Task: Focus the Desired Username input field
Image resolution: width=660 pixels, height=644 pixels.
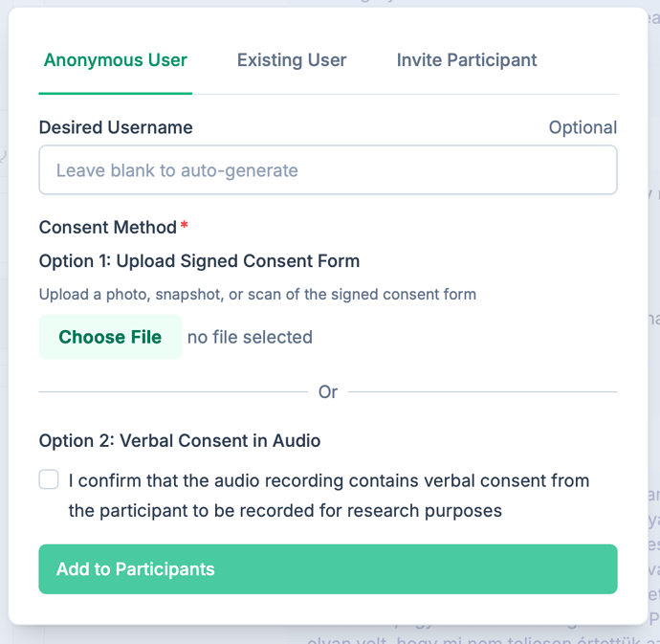Action: pyautogui.click(x=328, y=170)
